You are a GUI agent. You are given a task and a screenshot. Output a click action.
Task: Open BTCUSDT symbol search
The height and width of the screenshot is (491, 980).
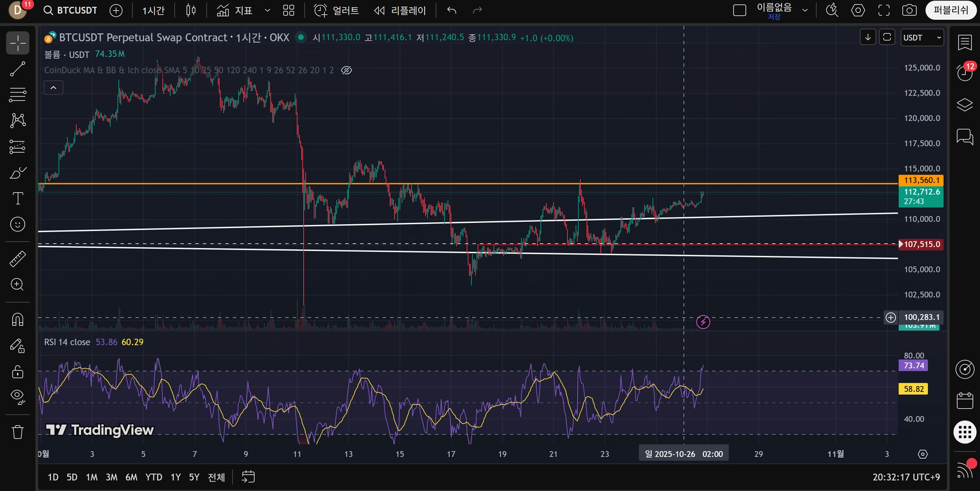coord(71,10)
